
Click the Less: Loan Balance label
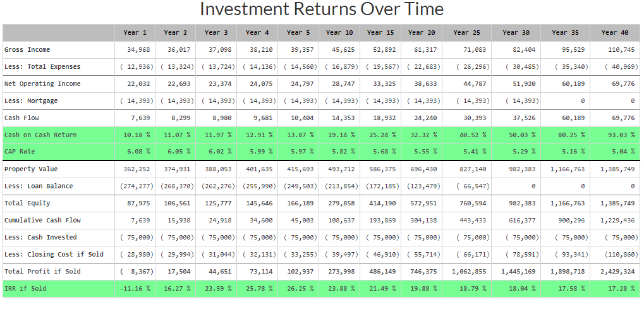39,186
